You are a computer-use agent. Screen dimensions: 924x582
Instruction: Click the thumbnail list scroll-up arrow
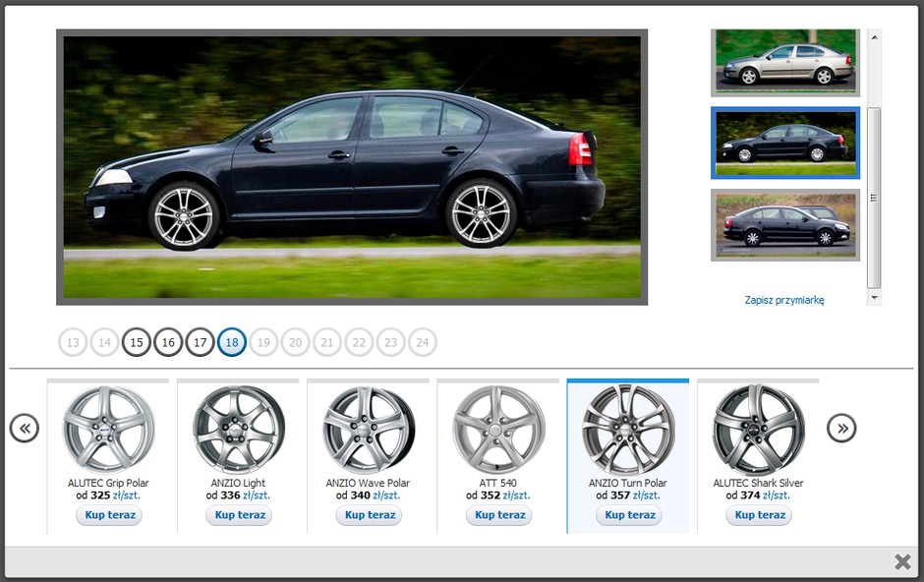pyautogui.click(x=875, y=37)
